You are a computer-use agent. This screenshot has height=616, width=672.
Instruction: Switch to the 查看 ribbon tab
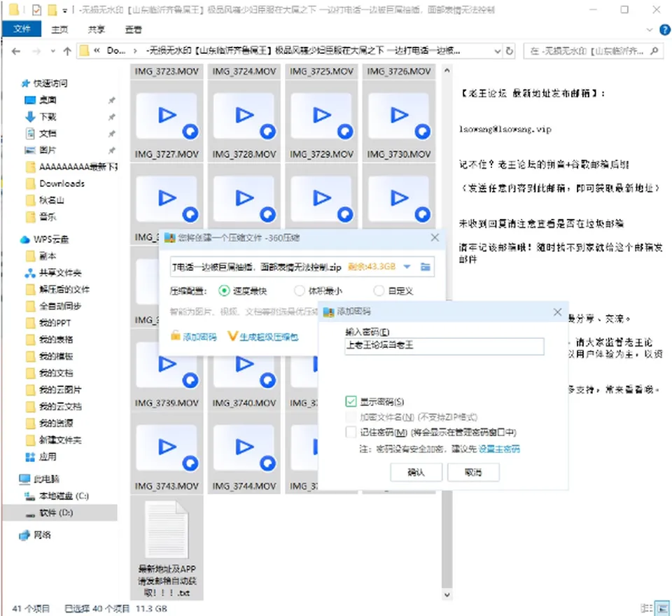pyautogui.click(x=133, y=29)
